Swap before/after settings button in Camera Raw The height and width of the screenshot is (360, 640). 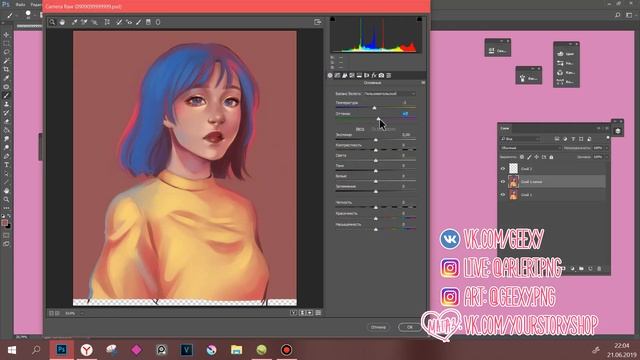coord(302,313)
